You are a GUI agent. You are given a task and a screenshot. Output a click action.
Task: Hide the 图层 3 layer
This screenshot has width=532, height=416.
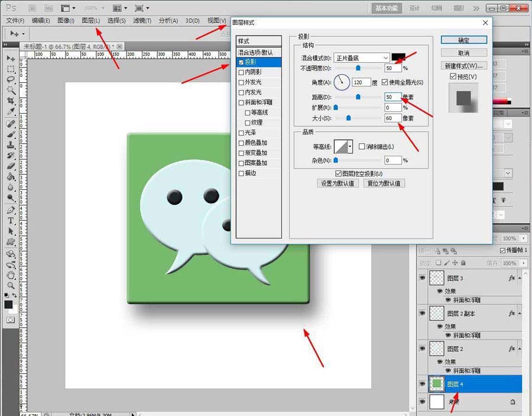click(x=422, y=277)
